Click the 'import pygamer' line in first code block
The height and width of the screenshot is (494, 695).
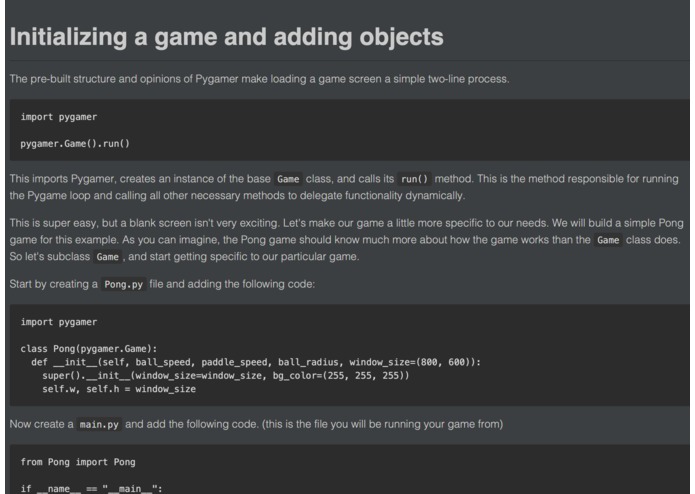59,117
